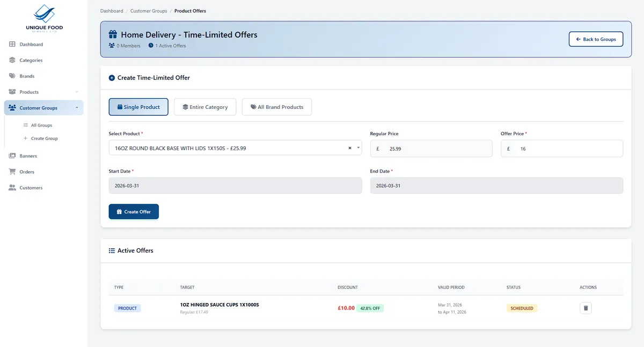Click the Create Offer button
Image resolution: width=644 pixels, height=347 pixels.
point(134,212)
